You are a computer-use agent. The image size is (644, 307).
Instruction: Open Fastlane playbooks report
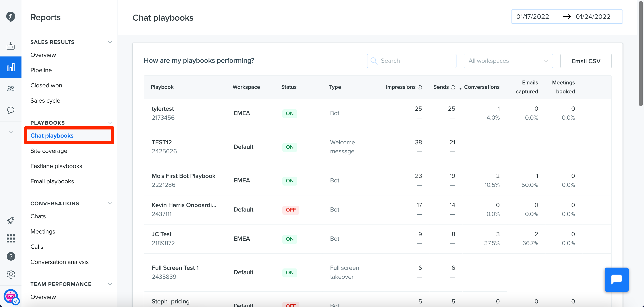coord(56,166)
